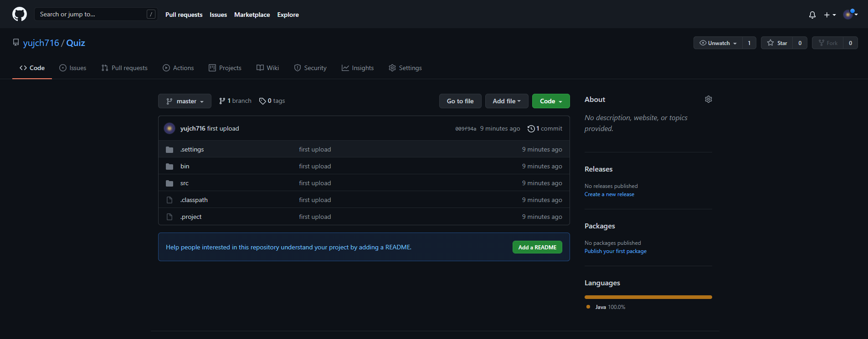Open the Actions tab
Viewport: 868px width, 339px height.
(178, 68)
